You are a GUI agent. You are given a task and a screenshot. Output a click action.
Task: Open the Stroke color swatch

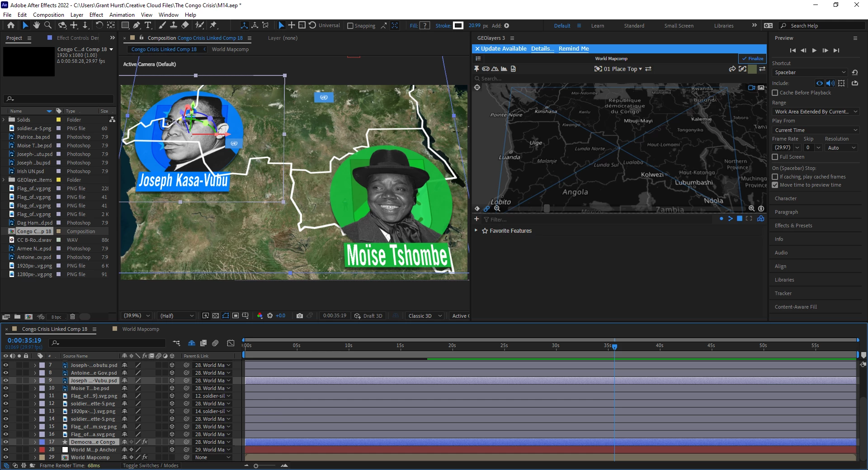click(458, 26)
